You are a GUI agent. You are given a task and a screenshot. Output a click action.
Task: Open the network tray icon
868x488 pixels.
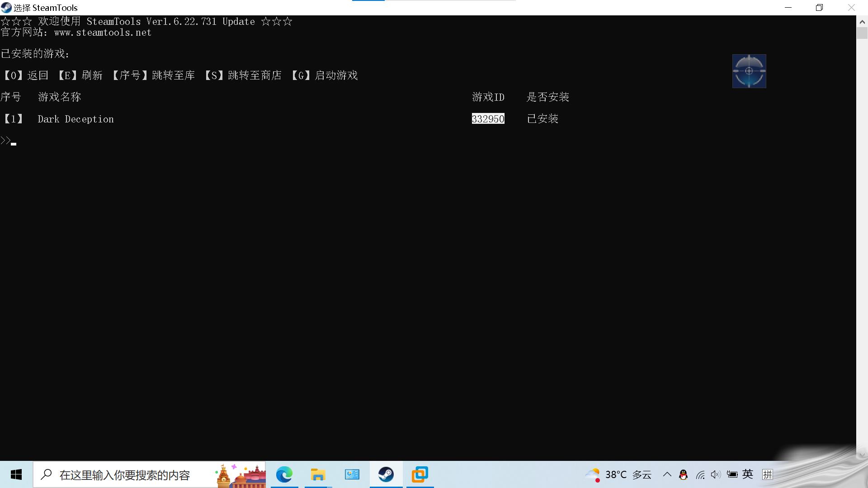point(700,474)
